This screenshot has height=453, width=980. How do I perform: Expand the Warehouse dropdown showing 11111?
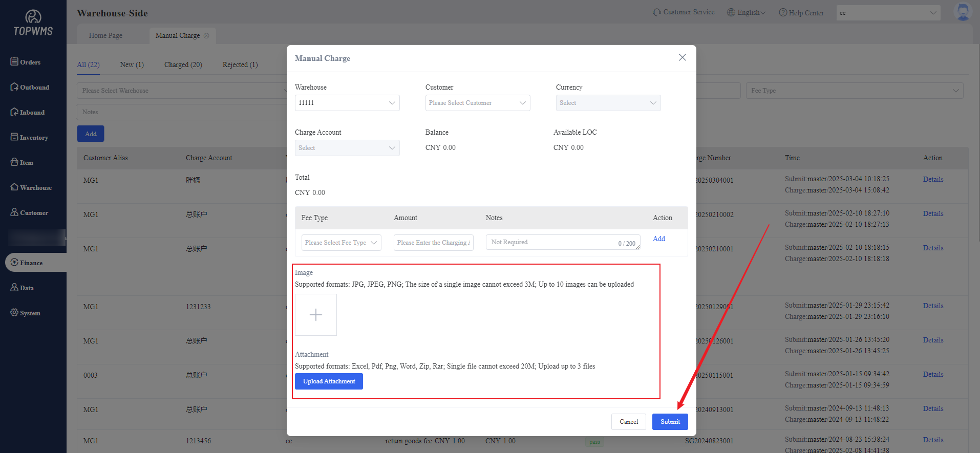tap(347, 103)
